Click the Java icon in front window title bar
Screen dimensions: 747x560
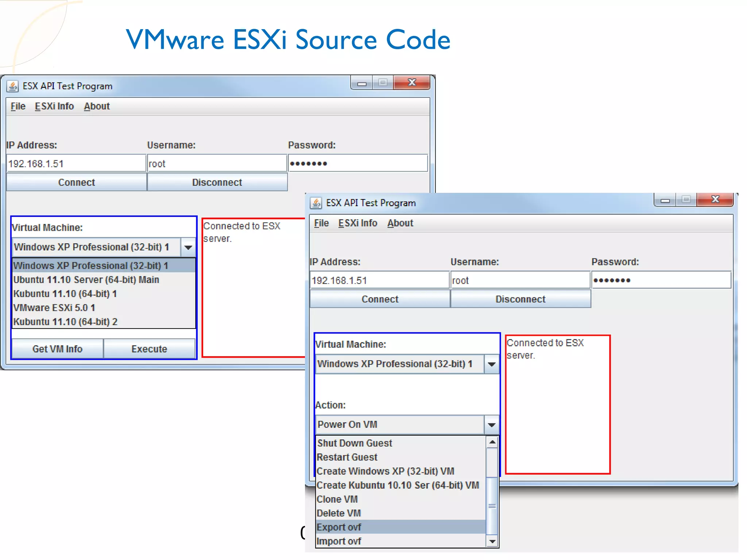(316, 203)
